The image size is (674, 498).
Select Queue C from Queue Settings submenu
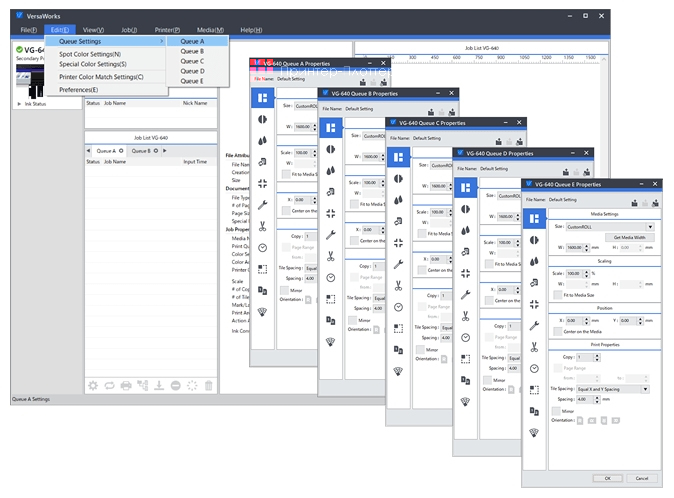click(191, 61)
